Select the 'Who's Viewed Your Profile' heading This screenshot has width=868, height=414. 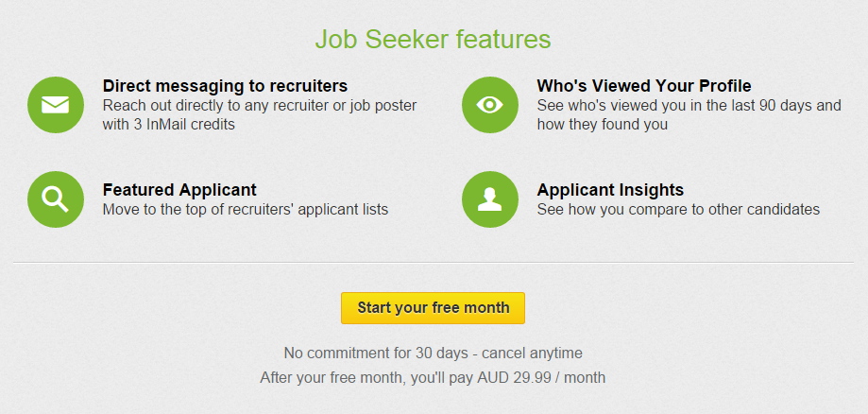(x=644, y=86)
